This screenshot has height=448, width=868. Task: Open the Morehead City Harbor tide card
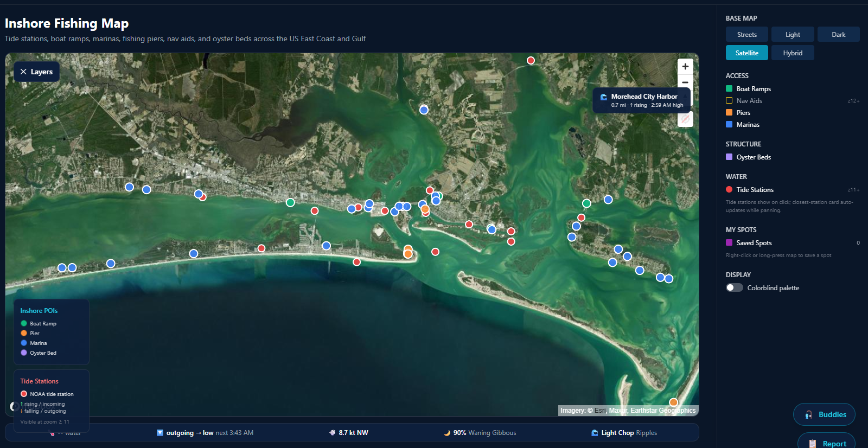click(x=642, y=100)
